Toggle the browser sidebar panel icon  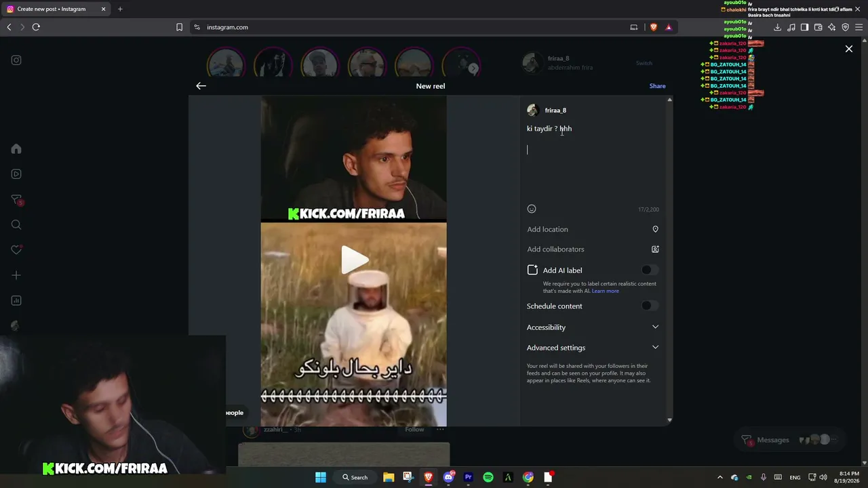tap(804, 27)
